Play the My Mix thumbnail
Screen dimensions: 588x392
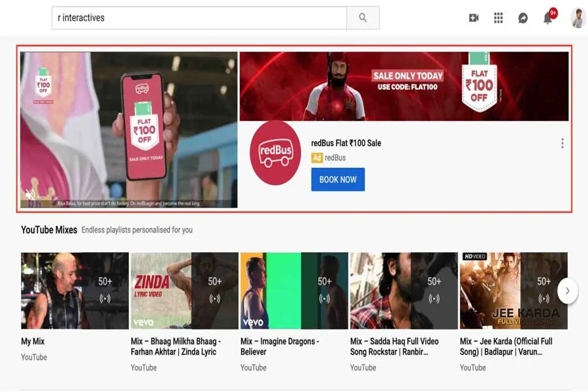pyautogui.click(x=74, y=291)
